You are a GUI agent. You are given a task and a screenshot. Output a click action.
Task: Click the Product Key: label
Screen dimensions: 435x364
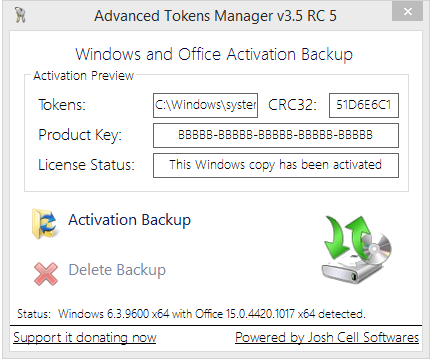coord(80,135)
